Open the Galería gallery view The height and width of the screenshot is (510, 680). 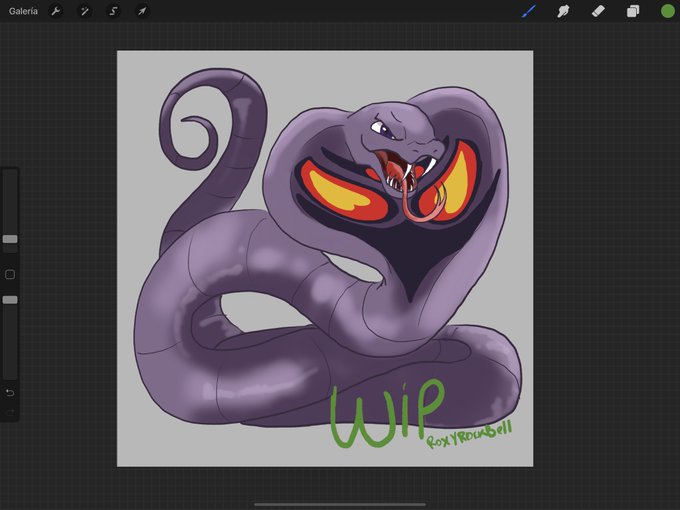pos(23,11)
